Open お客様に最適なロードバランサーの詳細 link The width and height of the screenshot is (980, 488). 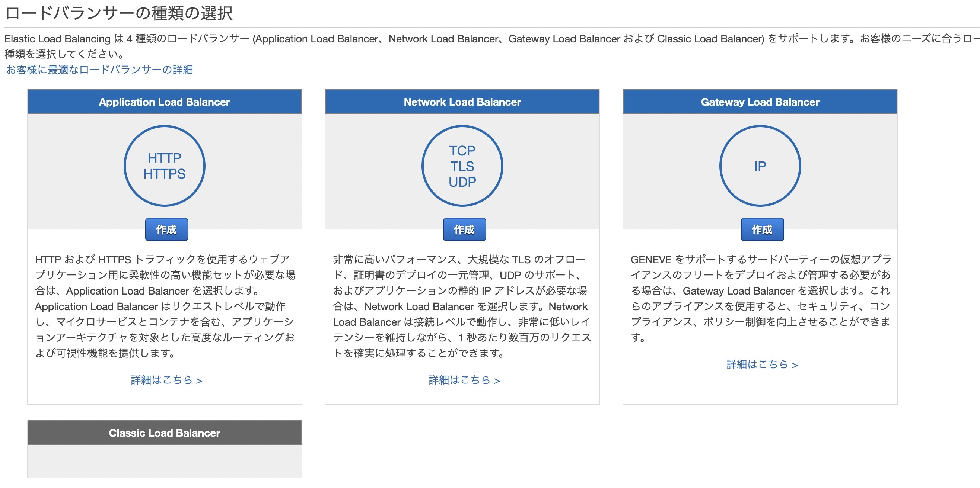[x=100, y=70]
